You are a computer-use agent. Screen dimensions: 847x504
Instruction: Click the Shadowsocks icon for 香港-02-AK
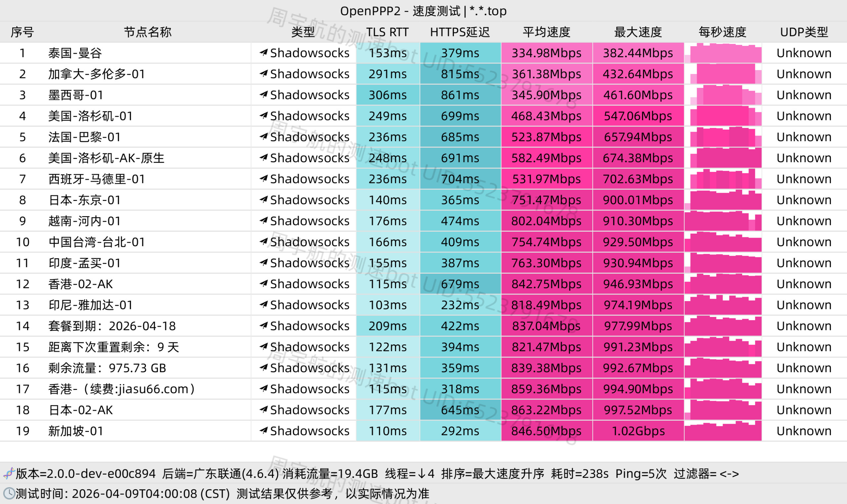[x=263, y=284]
